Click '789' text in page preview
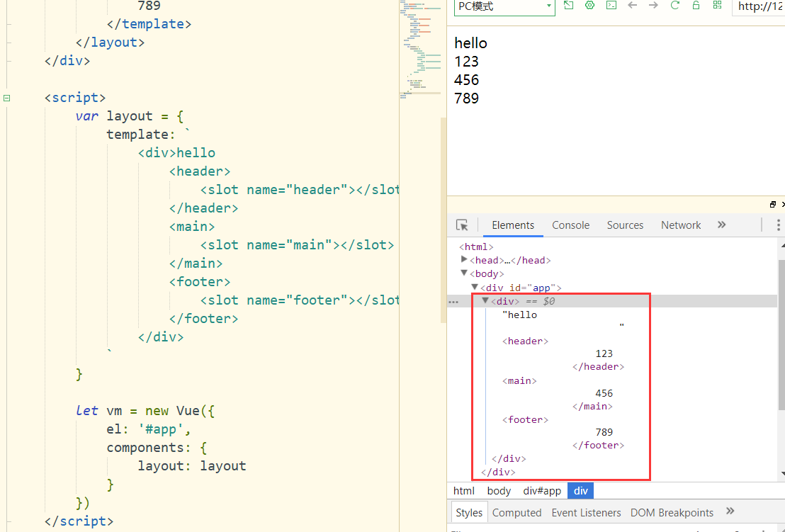 [x=467, y=98]
